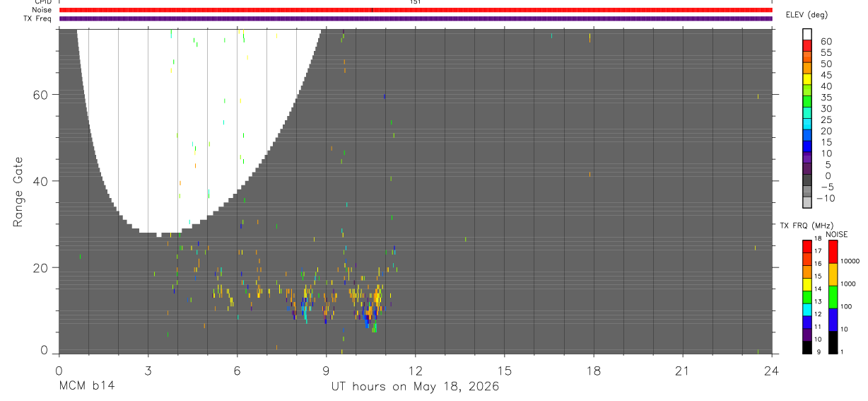Select the "TX Freq" label at top left
This screenshot has height=401, width=868.
pos(39,18)
